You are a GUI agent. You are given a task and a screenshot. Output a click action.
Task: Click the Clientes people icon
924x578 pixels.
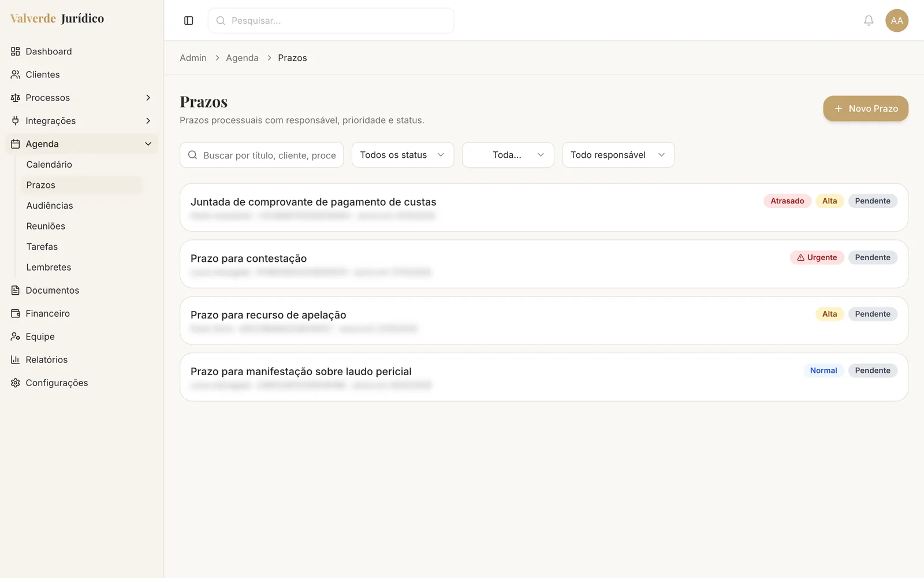[16, 75]
